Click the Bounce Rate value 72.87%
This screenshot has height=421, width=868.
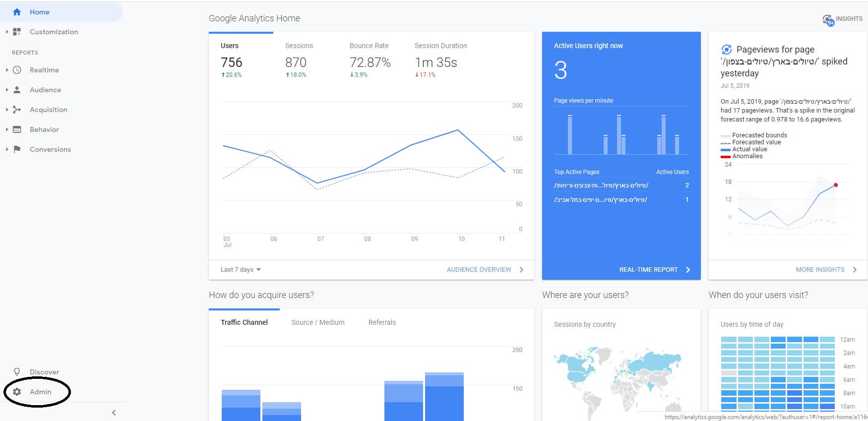370,62
